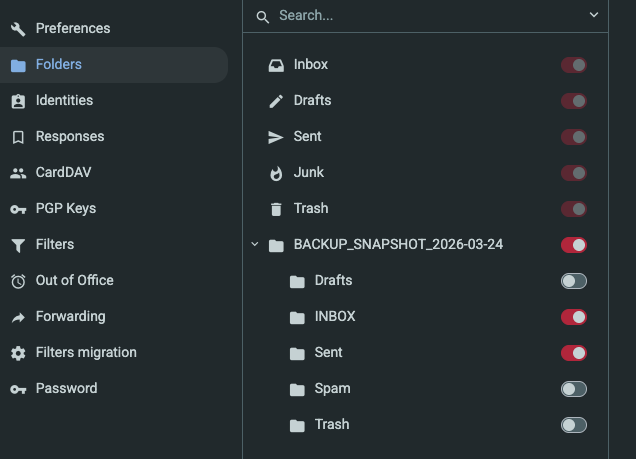Viewport: 636px width, 459px height.
Task: Collapse the BACKUP_SNAPSHOT_2026-03-24 folder tree
Action: [x=254, y=245]
